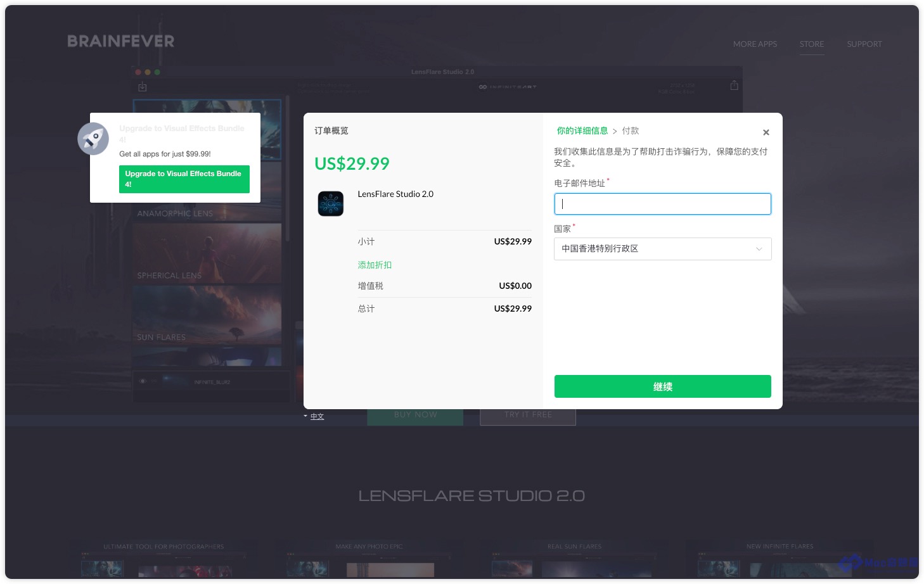Select the SPHERICAL LENS thumbnail
This screenshot has height=584, width=924.
[x=207, y=253]
